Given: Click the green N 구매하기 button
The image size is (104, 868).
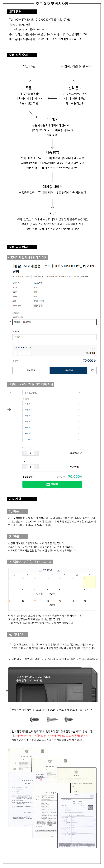Looking at the screenshot, I should point(52,484).
